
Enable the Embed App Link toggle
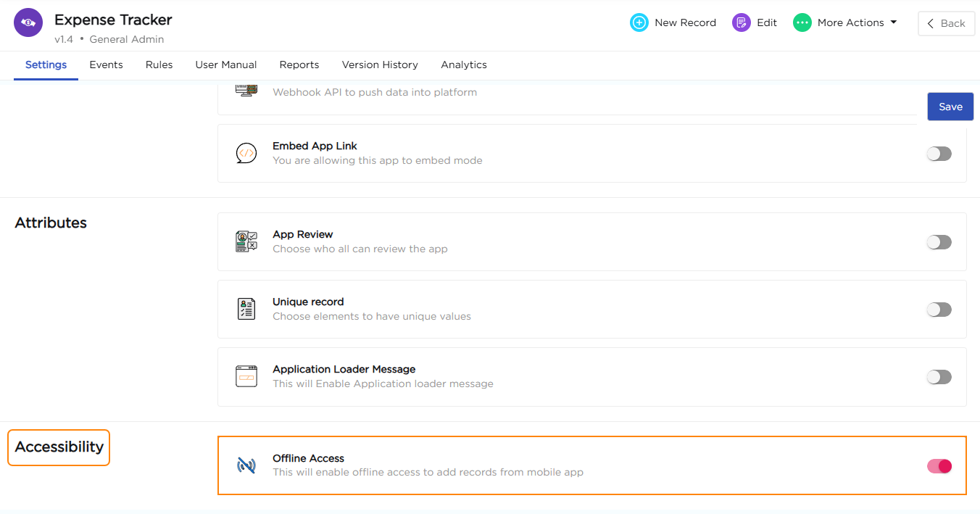pyautogui.click(x=939, y=154)
